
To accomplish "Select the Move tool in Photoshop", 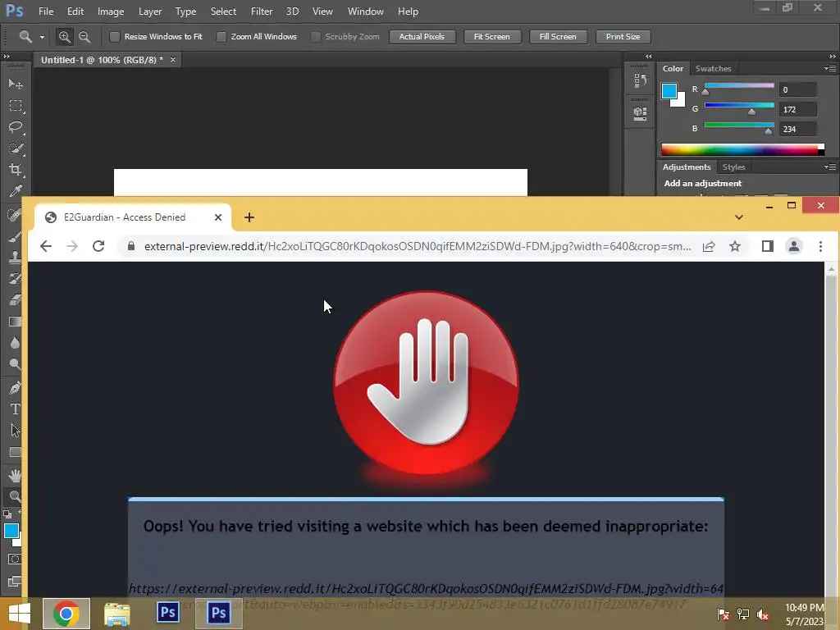I will point(15,84).
